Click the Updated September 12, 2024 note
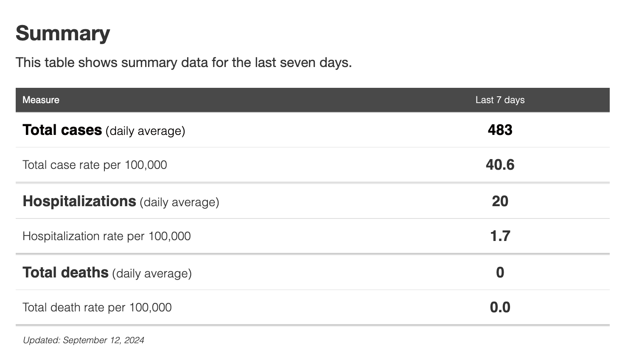 pyautogui.click(x=84, y=340)
